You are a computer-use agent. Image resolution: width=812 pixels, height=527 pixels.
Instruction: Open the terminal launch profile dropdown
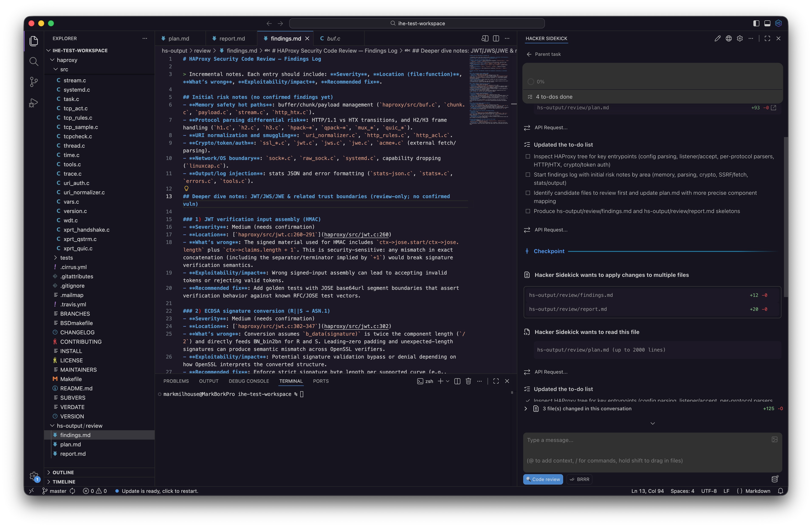tap(448, 381)
